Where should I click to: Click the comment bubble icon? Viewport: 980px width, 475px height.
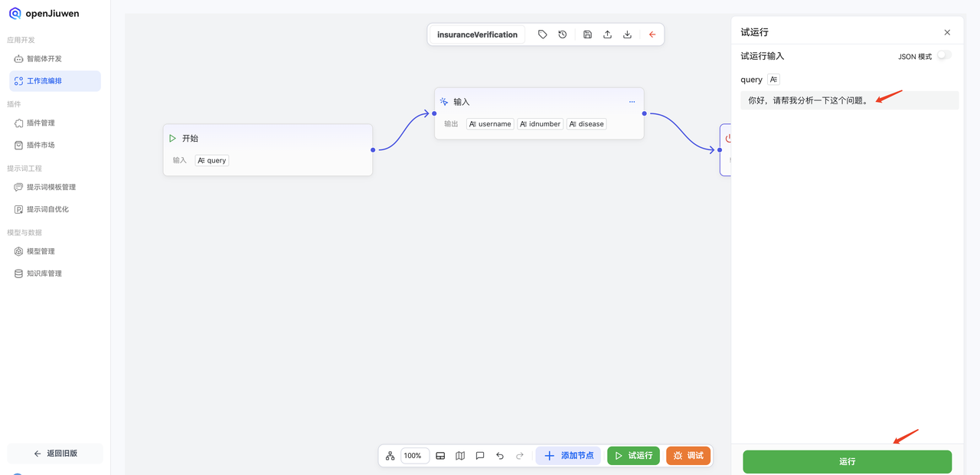click(480, 456)
